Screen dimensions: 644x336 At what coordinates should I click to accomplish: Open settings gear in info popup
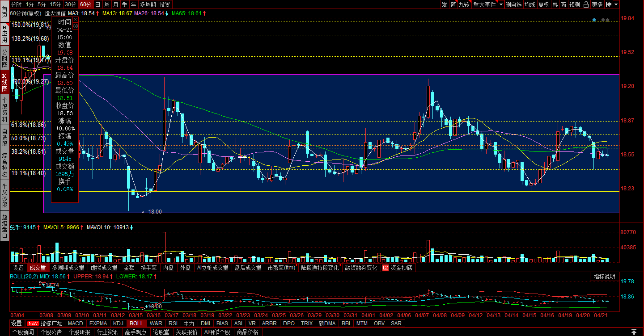point(76,26)
